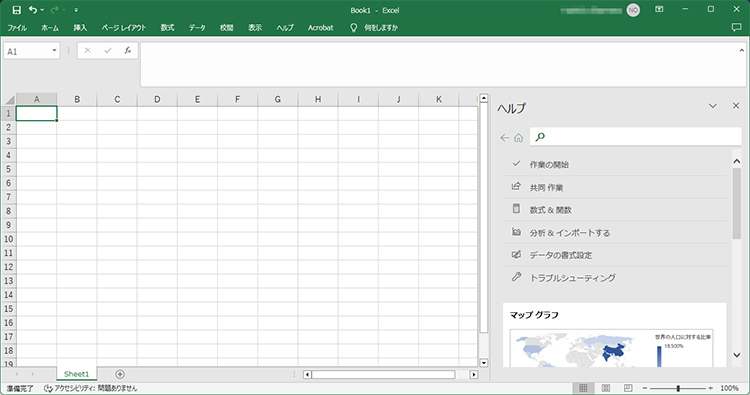Image resolution: width=750 pixels, height=395 pixels.
Task: Click the calculator icon for 数式 & 関数
Action: pos(516,208)
